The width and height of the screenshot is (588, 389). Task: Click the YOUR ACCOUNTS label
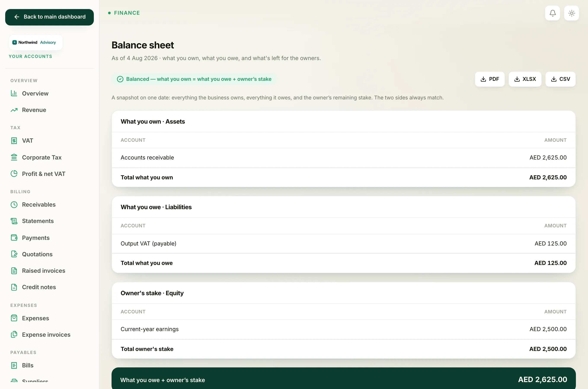tap(30, 57)
